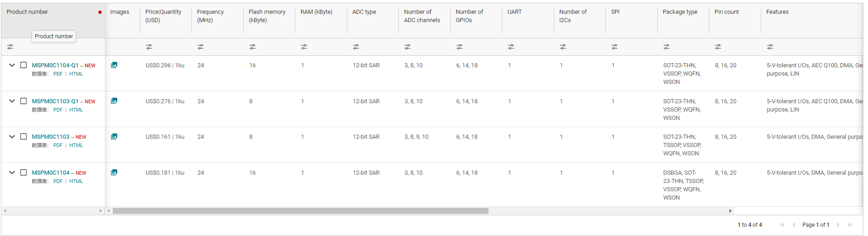
Task: Check the MSPM0C1104-Q1 row checkbox
Action: (x=23, y=65)
